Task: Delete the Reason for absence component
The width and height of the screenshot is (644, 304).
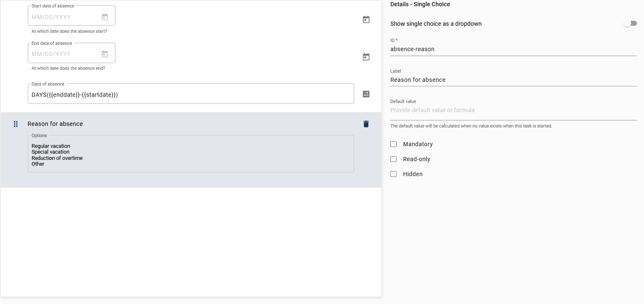Action: [366, 124]
